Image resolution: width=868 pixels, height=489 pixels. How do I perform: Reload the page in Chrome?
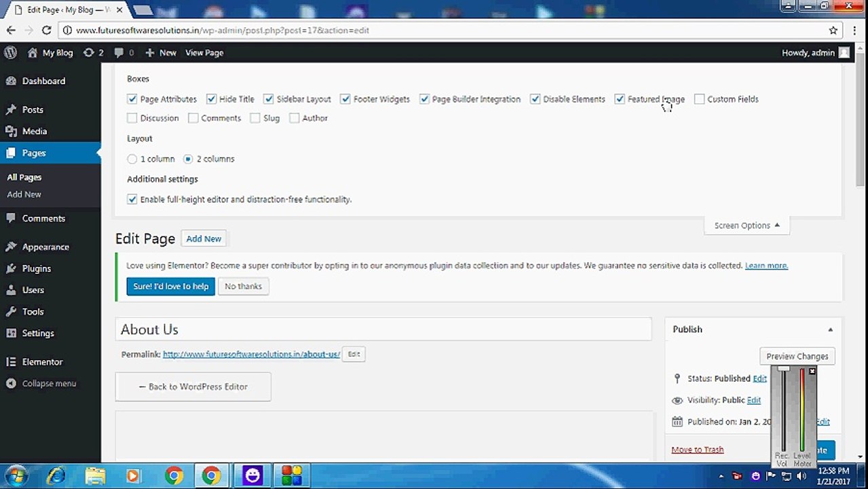pos(46,30)
